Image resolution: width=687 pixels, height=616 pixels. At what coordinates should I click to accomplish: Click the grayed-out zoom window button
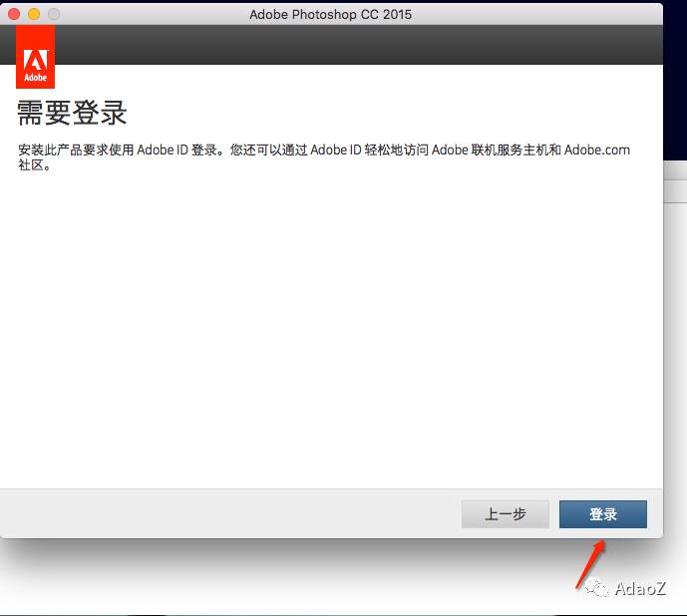click(53, 14)
